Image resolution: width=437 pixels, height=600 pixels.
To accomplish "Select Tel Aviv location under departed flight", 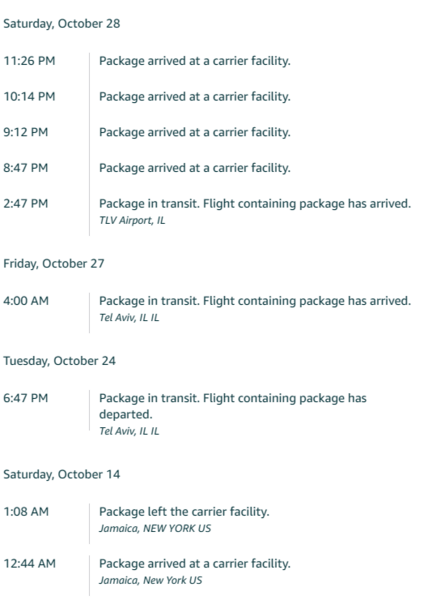I will coord(129,431).
